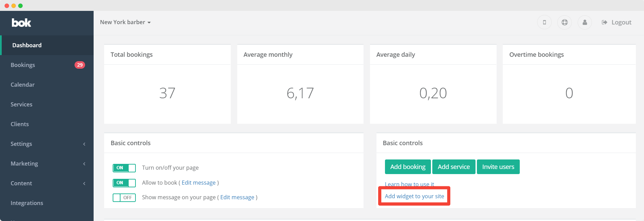Open Calendar in sidebar

click(47, 85)
